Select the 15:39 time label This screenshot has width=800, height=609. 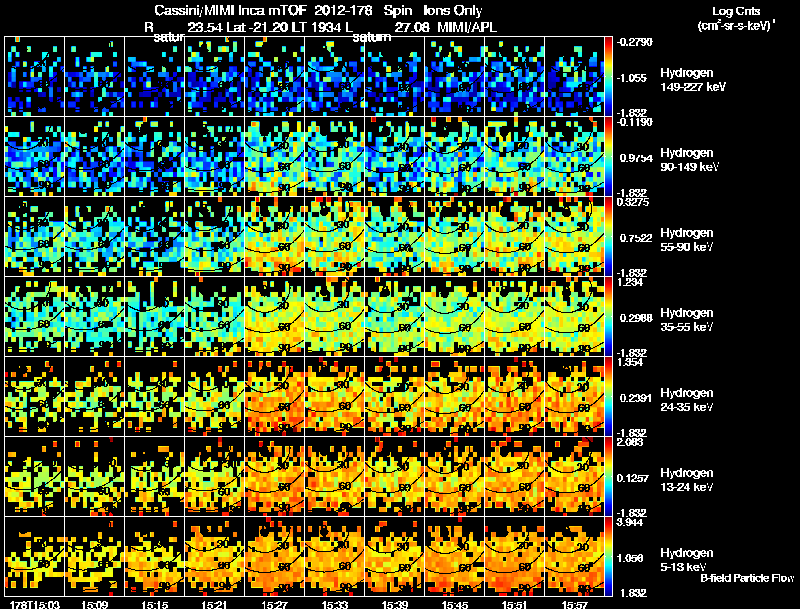coord(394,604)
